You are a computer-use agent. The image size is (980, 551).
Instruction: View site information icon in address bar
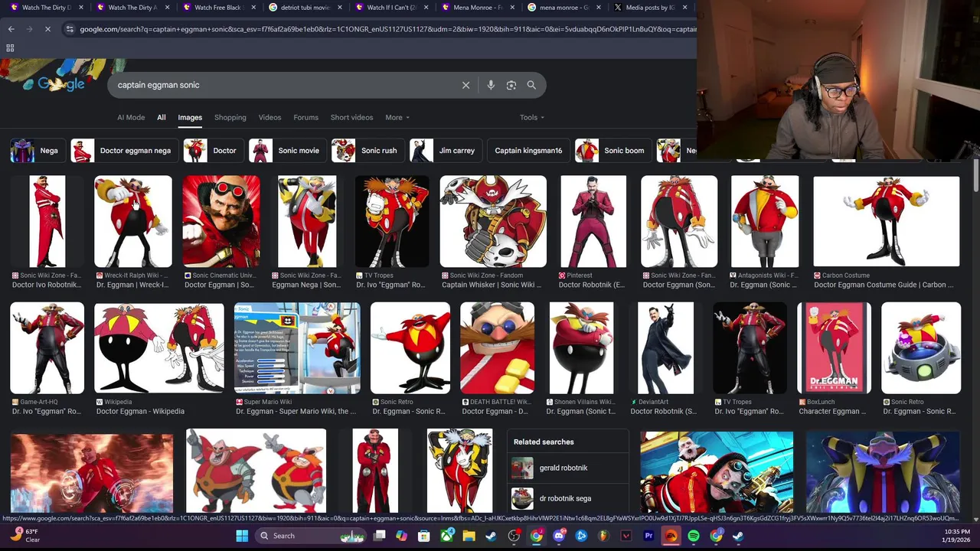[x=70, y=29]
